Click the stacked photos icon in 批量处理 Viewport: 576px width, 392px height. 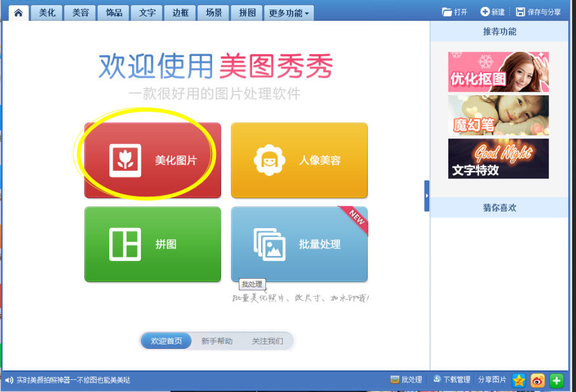(x=269, y=245)
